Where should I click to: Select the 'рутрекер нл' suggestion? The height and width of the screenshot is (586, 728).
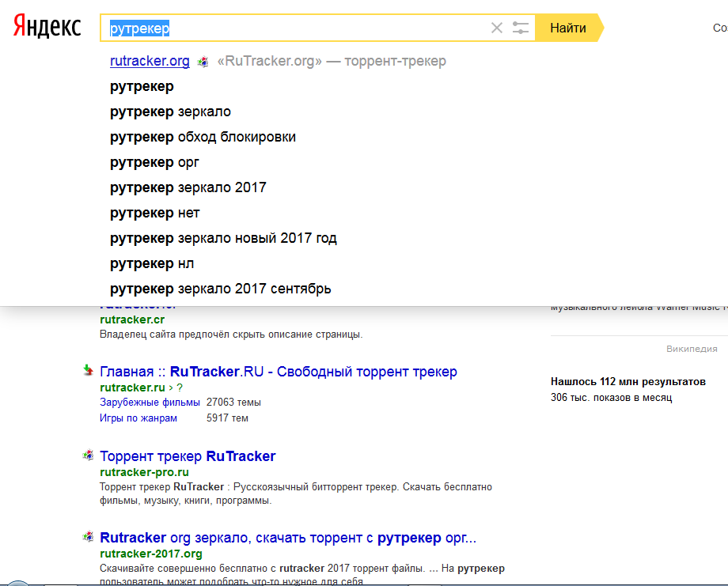pos(152,263)
